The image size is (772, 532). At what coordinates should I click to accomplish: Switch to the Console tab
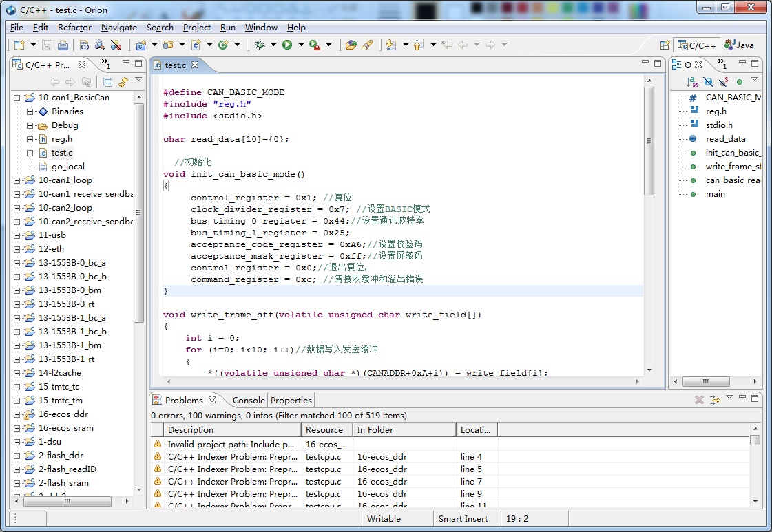pyautogui.click(x=248, y=400)
